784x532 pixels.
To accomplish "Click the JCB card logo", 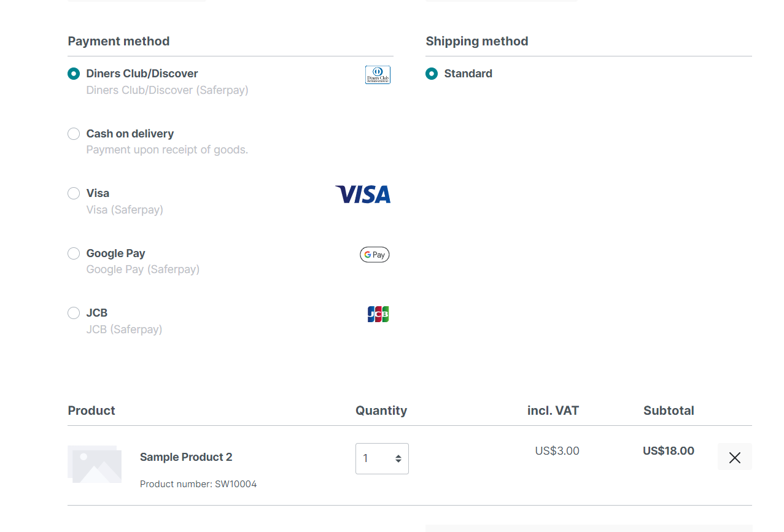I will point(378,314).
